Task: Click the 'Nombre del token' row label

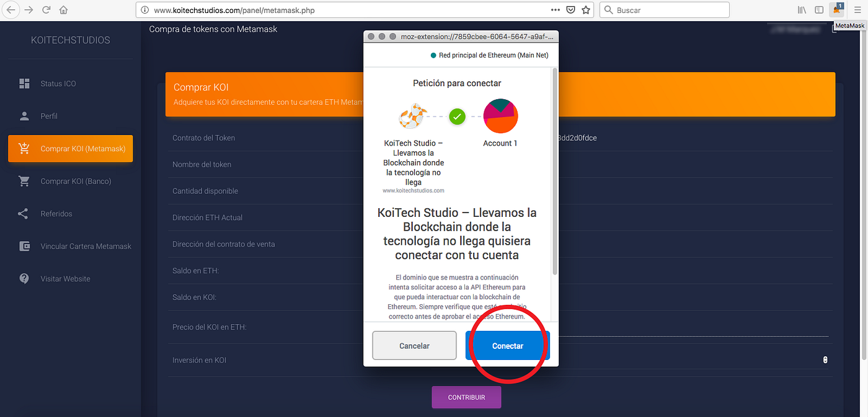Action: point(202,164)
